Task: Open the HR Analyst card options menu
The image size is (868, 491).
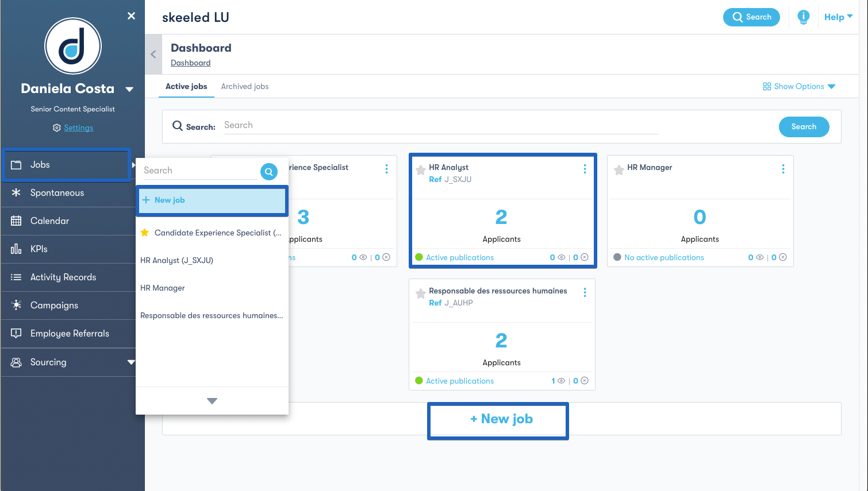Action: point(585,169)
